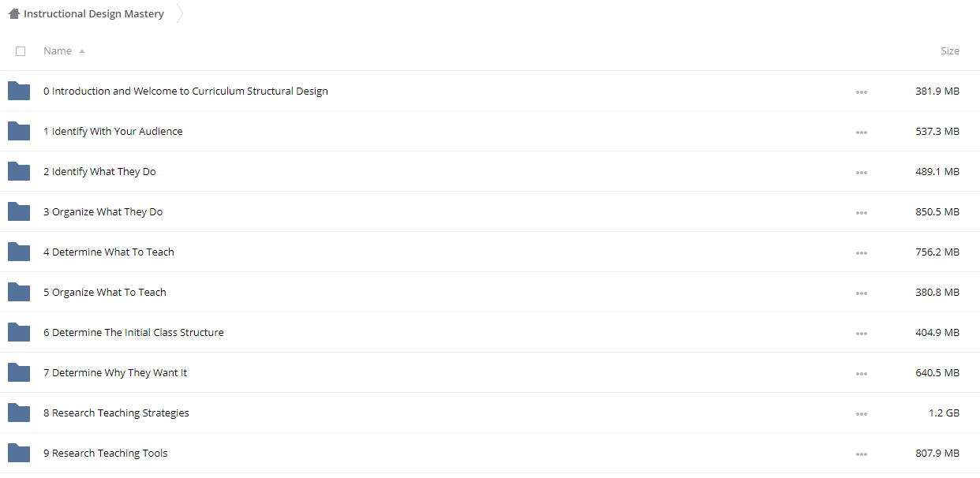The image size is (980, 478).
Task: Open more options for Research Teaching Strategies
Action: [861, 414]
